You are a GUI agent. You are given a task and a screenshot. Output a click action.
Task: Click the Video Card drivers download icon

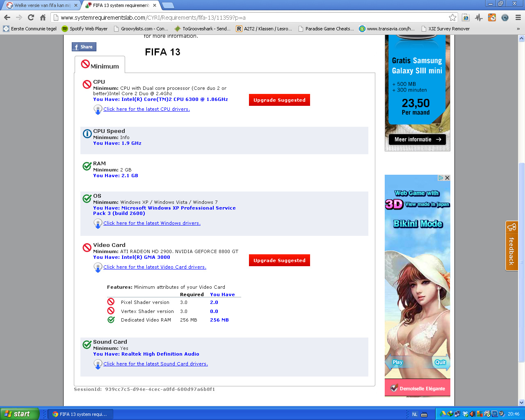coord(98,267)
